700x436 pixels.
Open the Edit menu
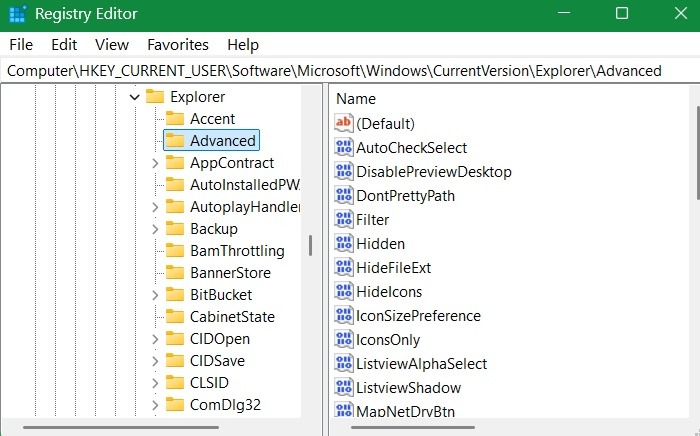point(64,45)
